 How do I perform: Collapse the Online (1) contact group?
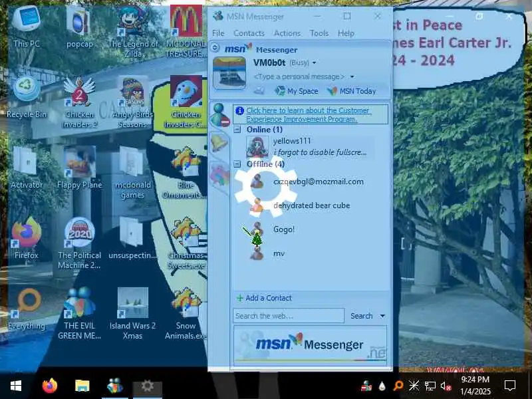coord(237,130)
